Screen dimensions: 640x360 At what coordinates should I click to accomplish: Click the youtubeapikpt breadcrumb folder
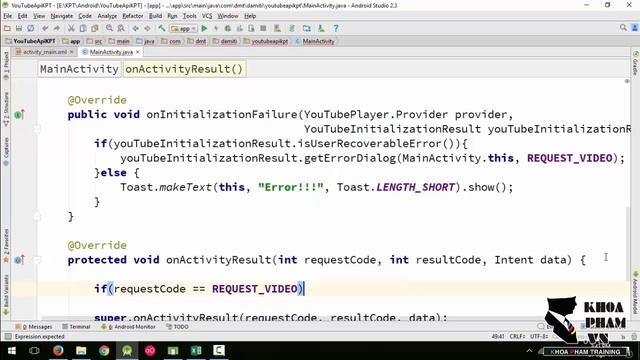coord(266,41)
